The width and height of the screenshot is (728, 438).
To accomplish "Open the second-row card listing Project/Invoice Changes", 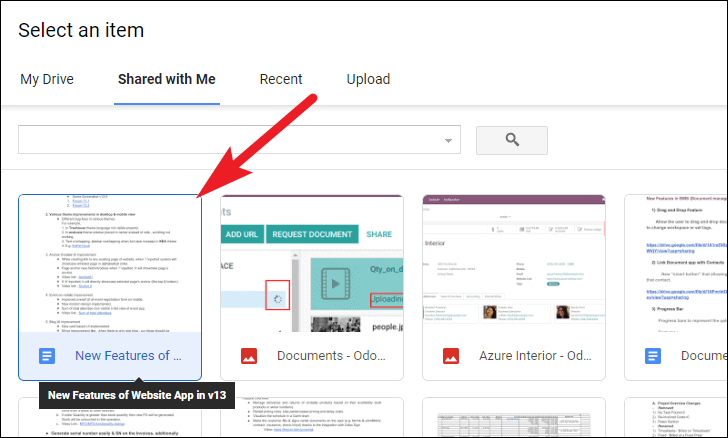I will tap(676, 417).
